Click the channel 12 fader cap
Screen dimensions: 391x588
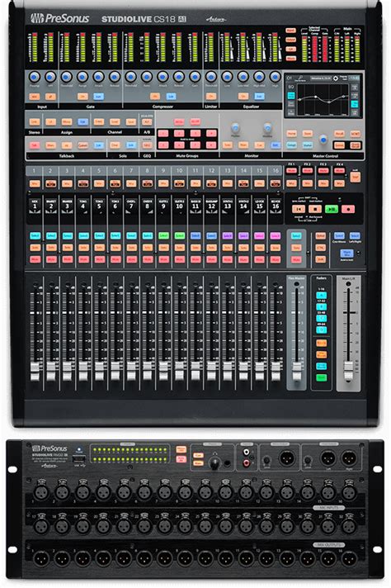coord(211,371)
